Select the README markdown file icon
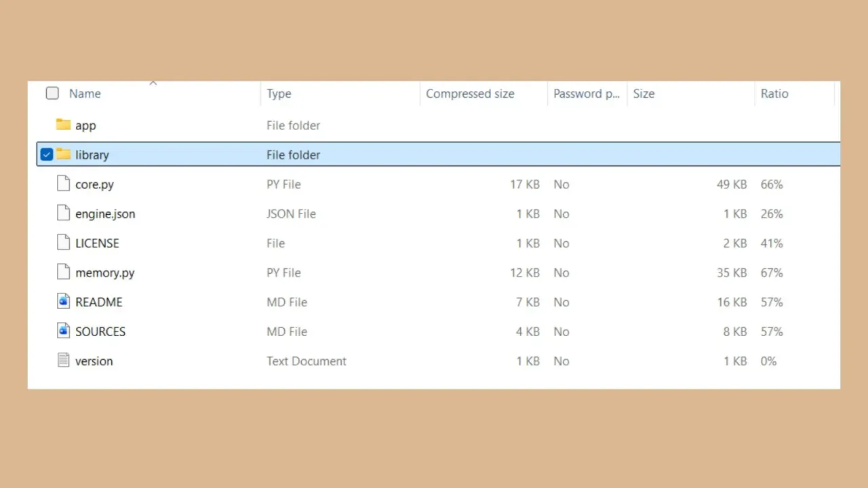 click(63, 302)
